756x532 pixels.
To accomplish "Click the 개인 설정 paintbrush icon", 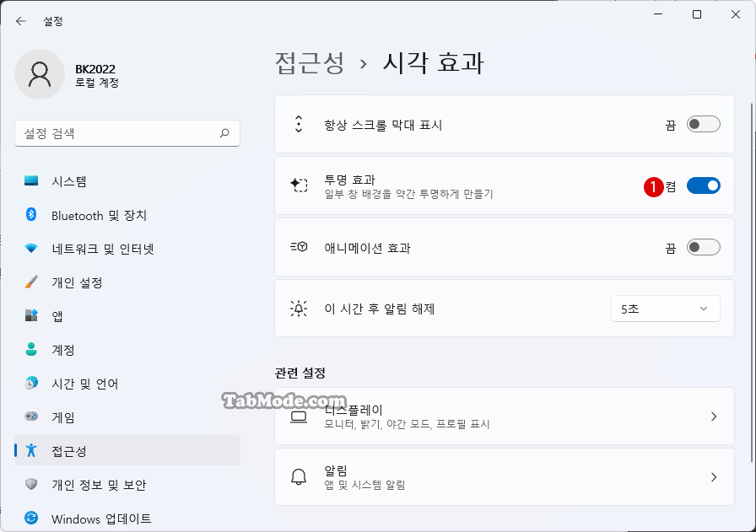I will (31, 282).
